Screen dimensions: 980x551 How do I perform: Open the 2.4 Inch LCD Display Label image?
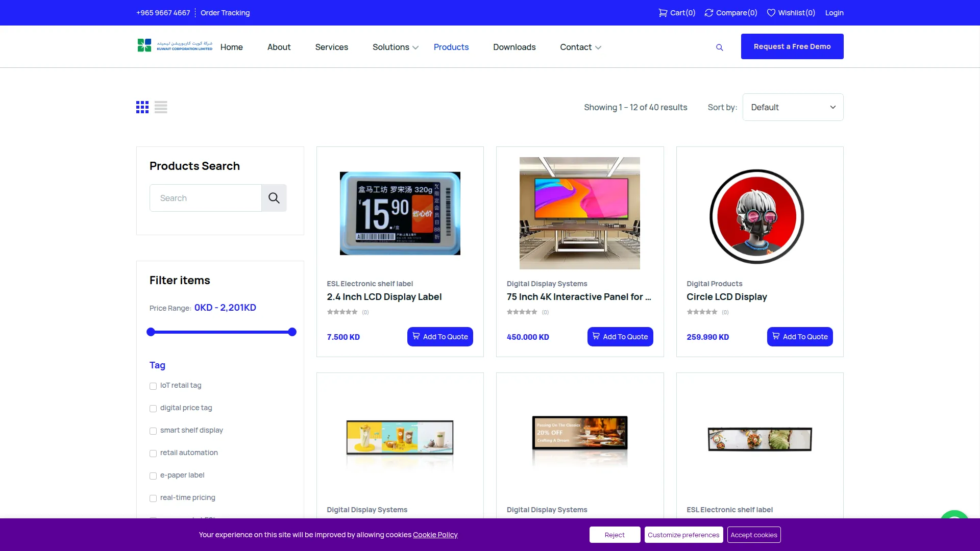400,213
